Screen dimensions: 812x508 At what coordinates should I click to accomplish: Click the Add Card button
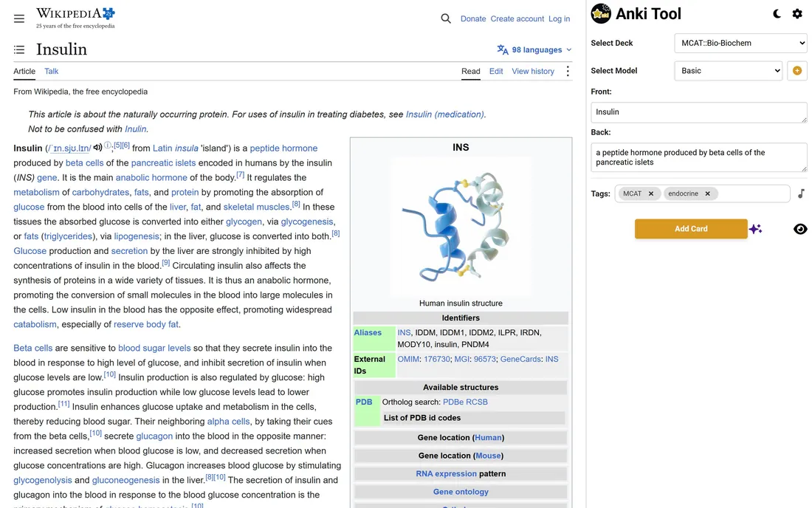(691, 229)
